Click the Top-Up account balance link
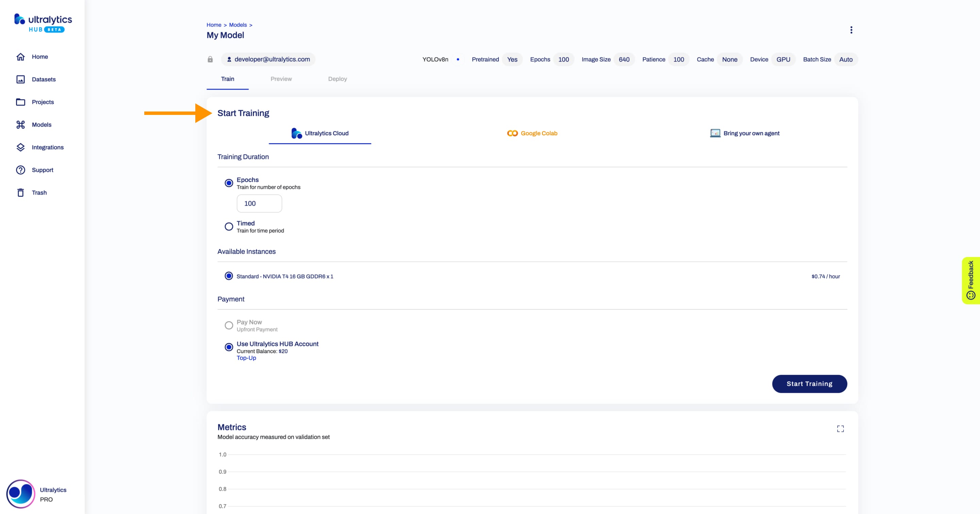This screenshot has height=514, width=980. point(246,357)
